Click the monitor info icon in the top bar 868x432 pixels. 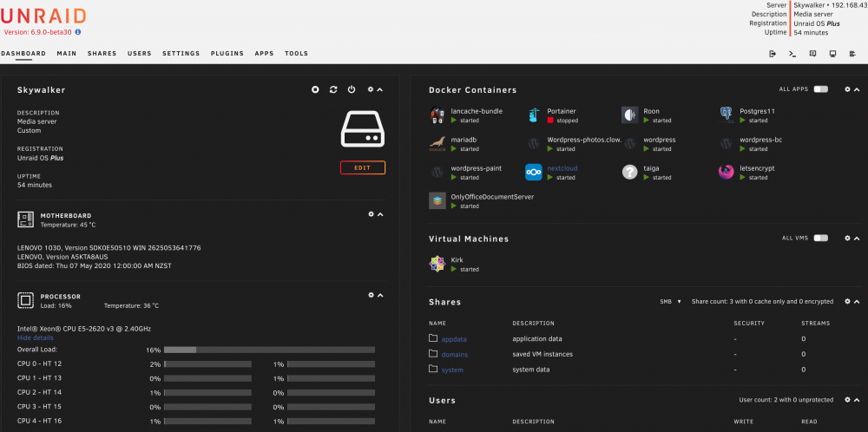tap(832, 54)
